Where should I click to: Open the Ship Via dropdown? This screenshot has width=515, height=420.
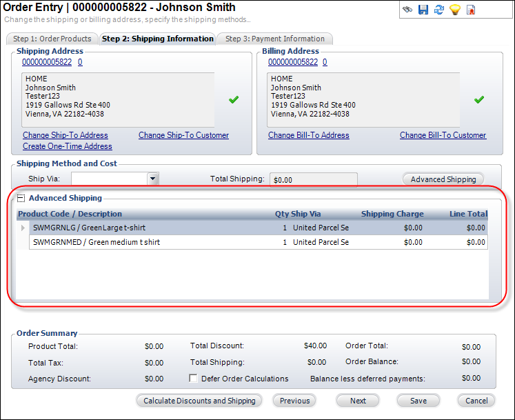coord(153,179)
